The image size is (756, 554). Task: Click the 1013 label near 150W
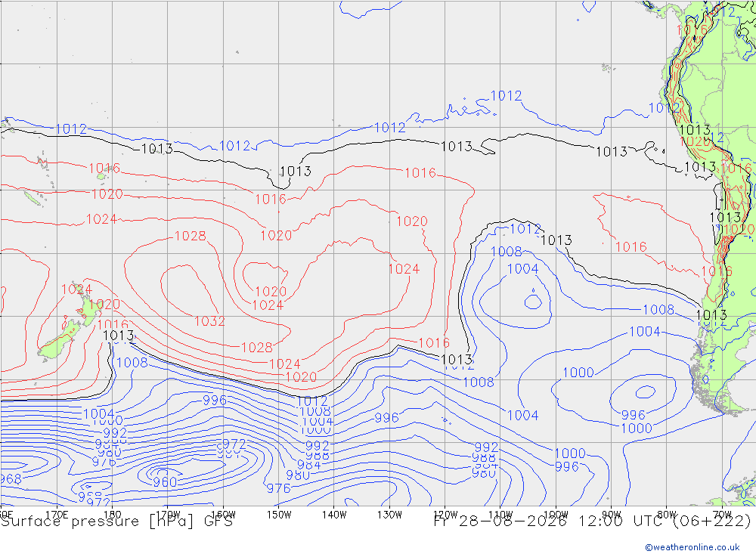[296, 171]
